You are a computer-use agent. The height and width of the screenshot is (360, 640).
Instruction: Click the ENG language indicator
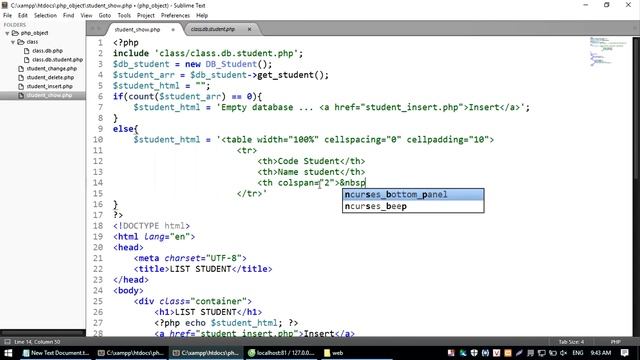click(578, 353)
